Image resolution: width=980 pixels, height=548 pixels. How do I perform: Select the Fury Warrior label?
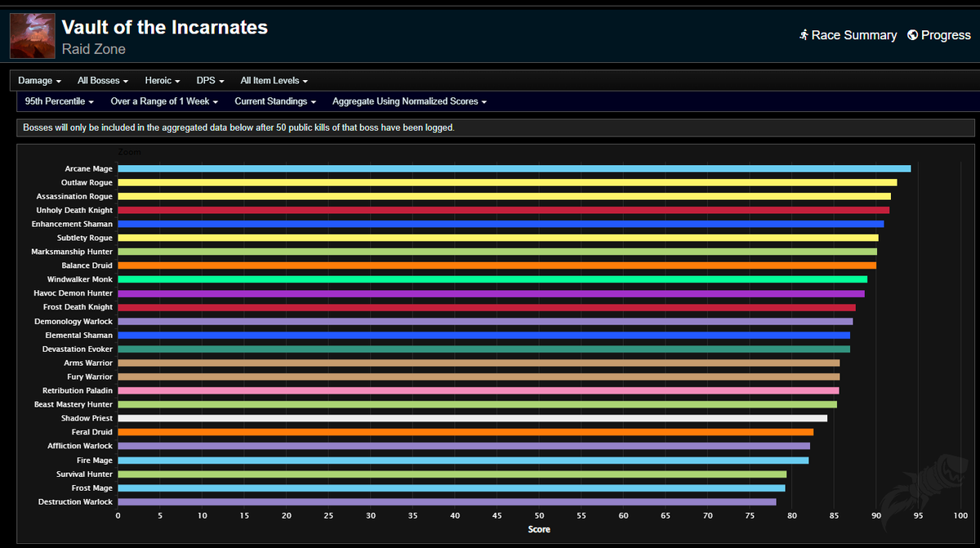(88, 376)
